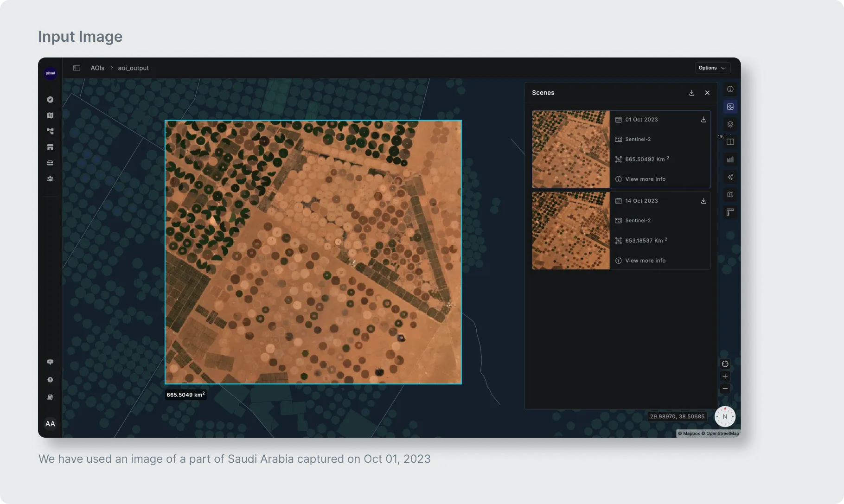This screenshot has height=504, width=844.
Task: Open the documentation book icon
Action: (x=50, y=397)
